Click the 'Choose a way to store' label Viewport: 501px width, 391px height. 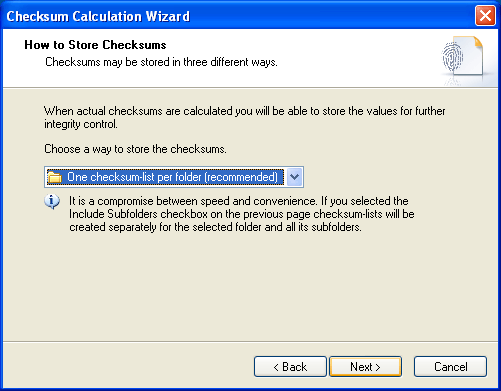pos(135,149)
